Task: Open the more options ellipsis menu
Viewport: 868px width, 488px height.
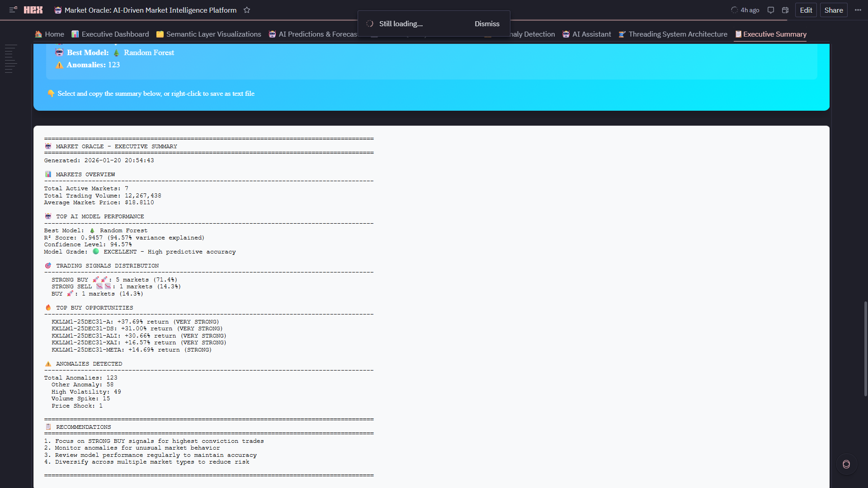Action: 858,10
